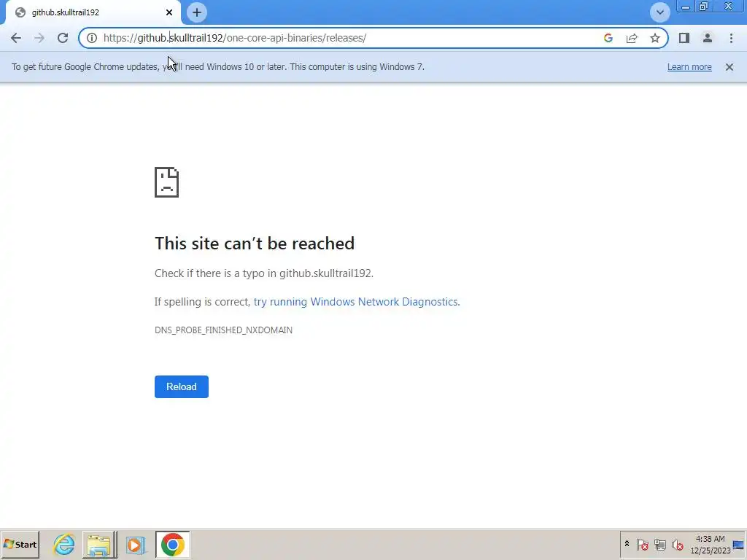
Task: Open try running Windows Network Diagnostics link
Action: (357, 302)
